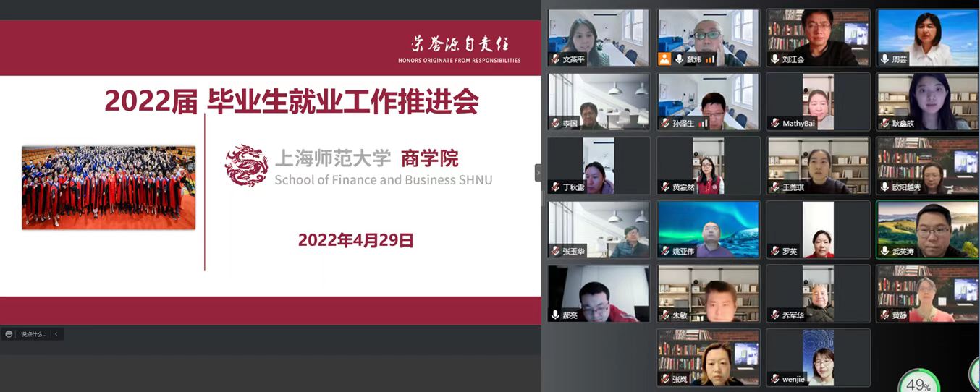
Task: Click the 49% green circular floating indicator
Action: (x=918, y=382)
